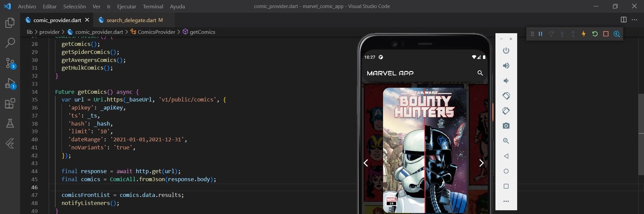Click the debug Step Into arrow
Screen dimensions: 644x214
[562, 34]
